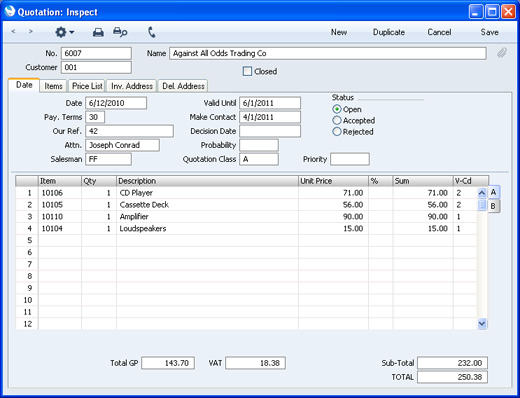The image size is (520, 398).
Task: Click the Sub-Total field 232.00
Action: 452,363
